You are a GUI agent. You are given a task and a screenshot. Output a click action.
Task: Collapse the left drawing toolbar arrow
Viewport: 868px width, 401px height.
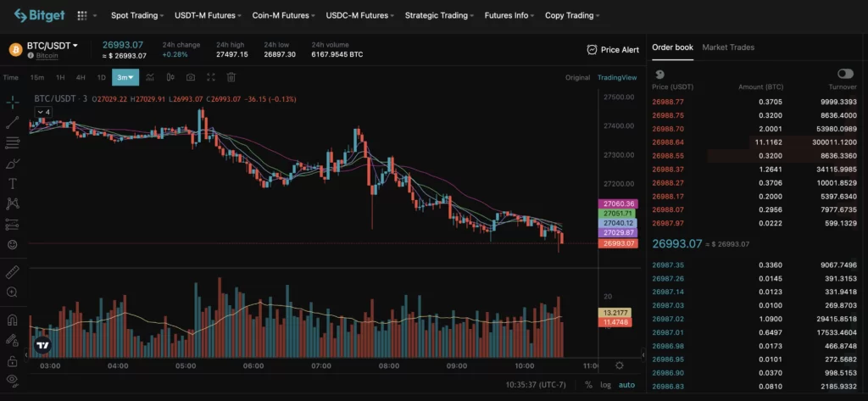26,354
